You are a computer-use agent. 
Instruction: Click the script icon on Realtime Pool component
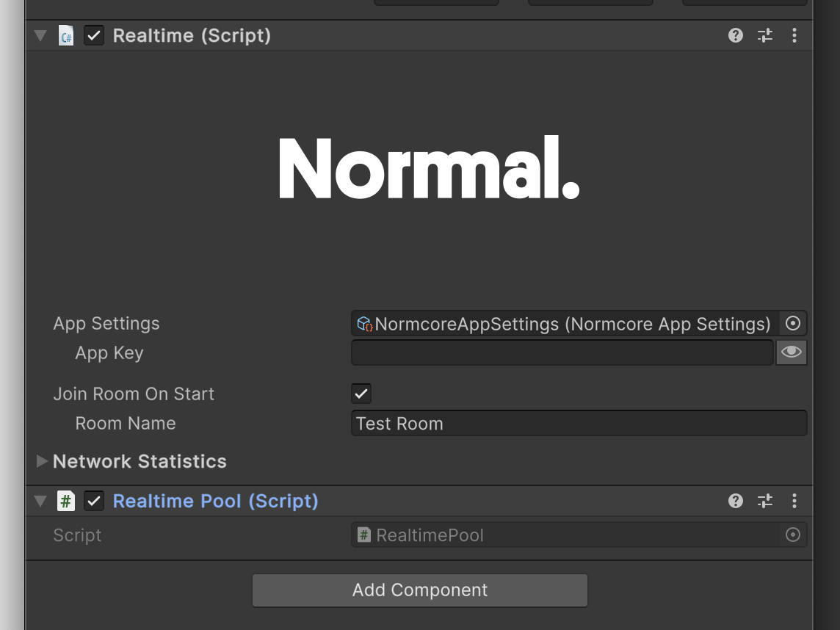coord(66,501)
